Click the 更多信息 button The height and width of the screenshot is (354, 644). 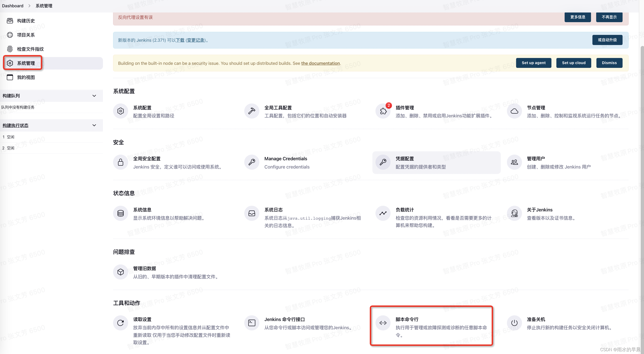point(578,17)
